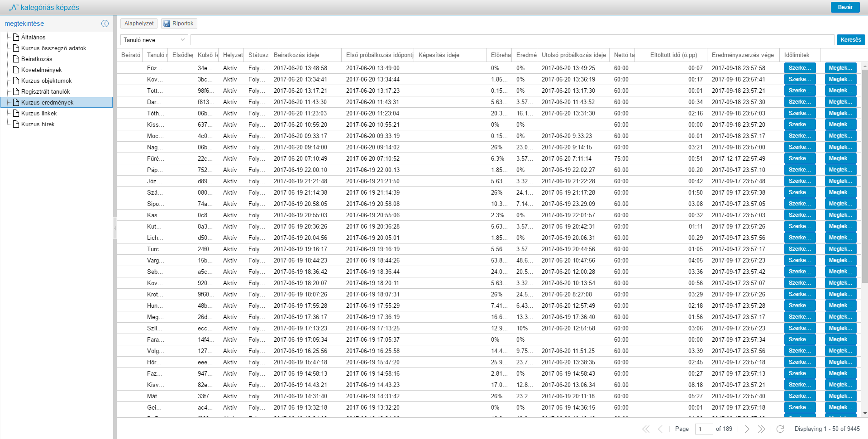The image size is (868, 439).
Task: Click the vertical splitter collapse handle
Action: click(x=115, y=229)
